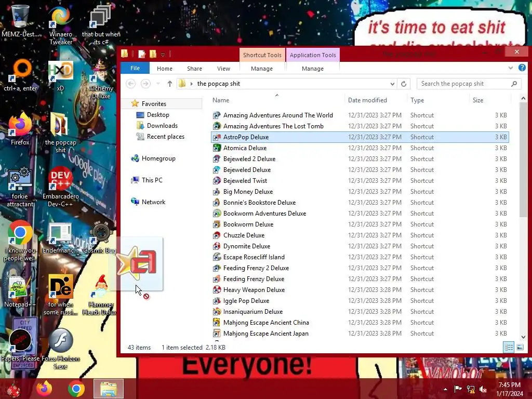This screenshot has width=532, height=399.
Task: Open the MEMZ-Destructive recycle bin icon
Action: (x=20, y=21)
